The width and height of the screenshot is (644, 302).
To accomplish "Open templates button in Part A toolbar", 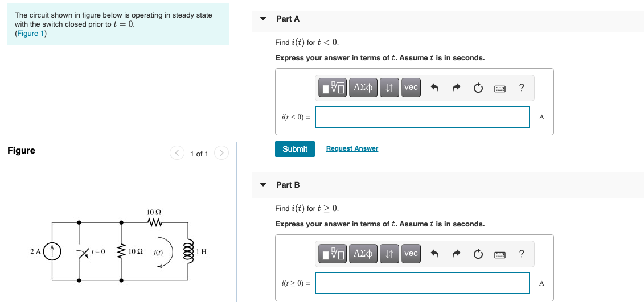I will 333,88.
